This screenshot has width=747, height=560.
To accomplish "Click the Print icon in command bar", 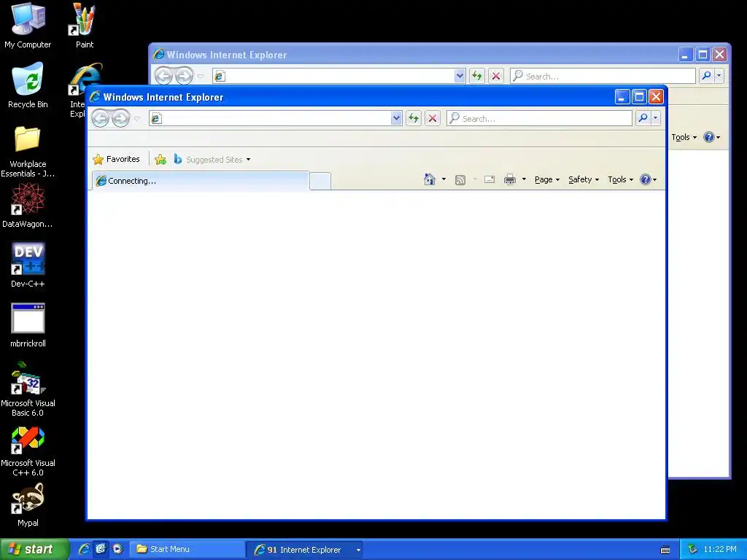I will pos(510,179).
